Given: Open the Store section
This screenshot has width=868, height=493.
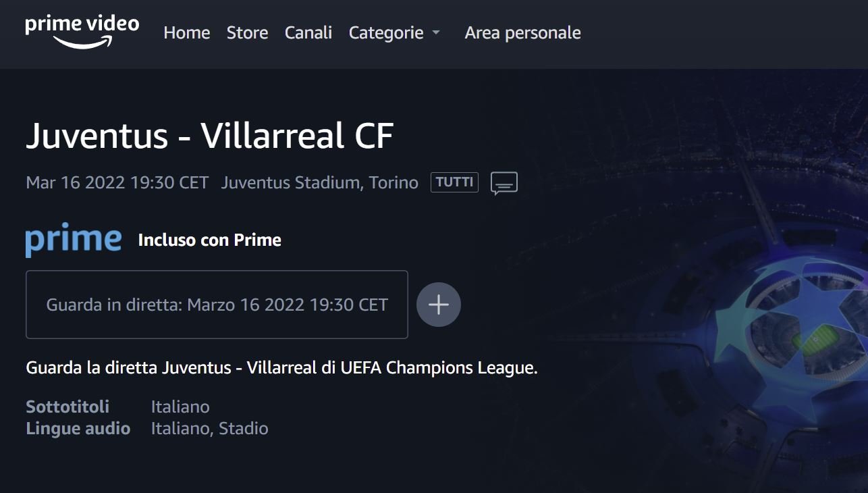Looking at the screenshot, I should 247,32.
